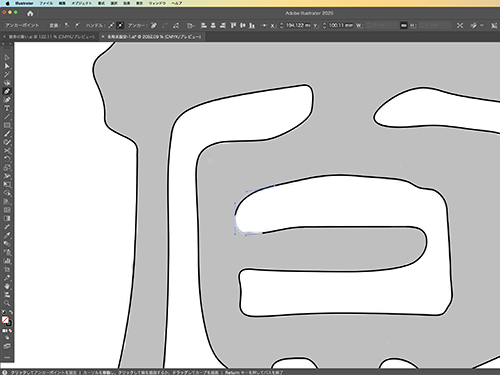The height and width of the screenshot is (375, 500).
Task: Open the ファイル (File) menu
Action: click(46, 3)
